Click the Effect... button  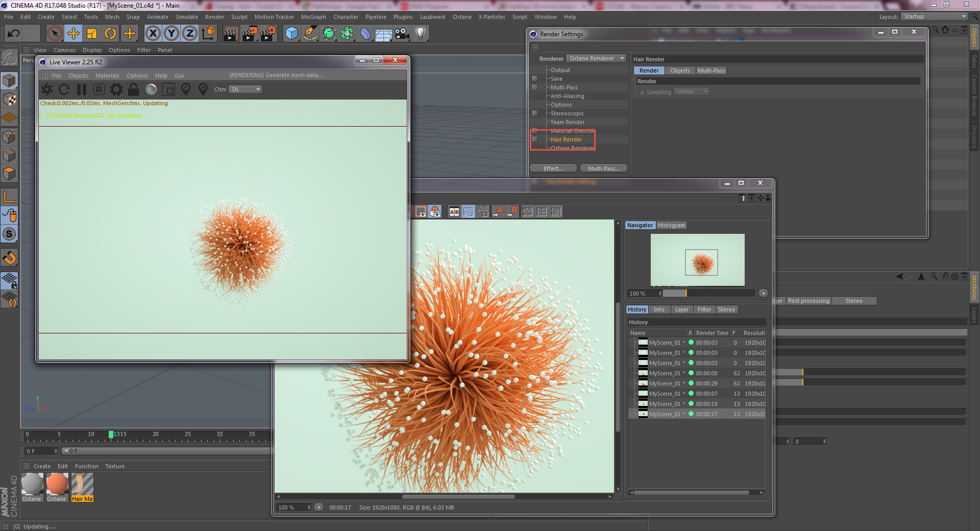[x=553, y=168]
